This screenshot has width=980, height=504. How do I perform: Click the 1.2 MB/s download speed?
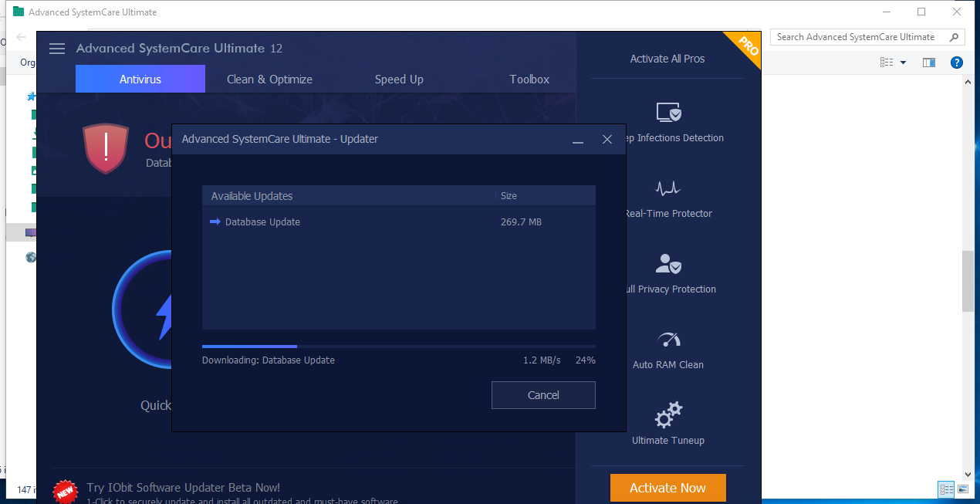(x=542, y=360)
